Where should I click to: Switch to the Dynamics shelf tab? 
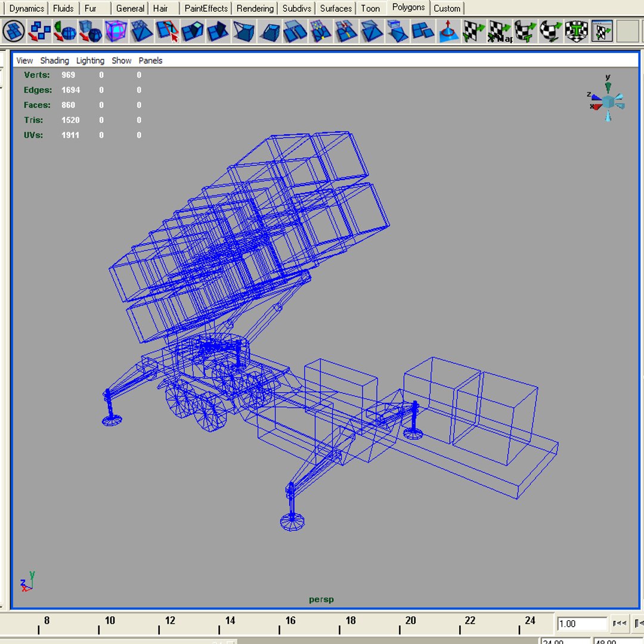[27, 8]
